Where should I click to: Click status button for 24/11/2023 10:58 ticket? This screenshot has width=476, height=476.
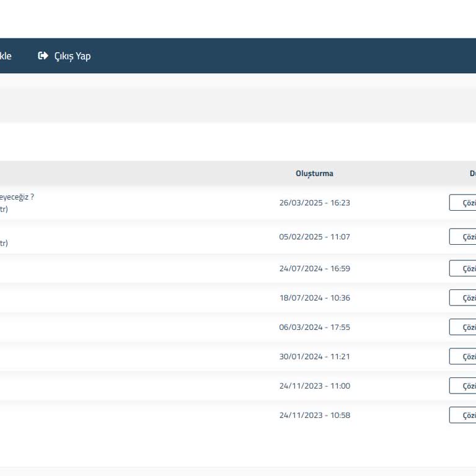463,415
